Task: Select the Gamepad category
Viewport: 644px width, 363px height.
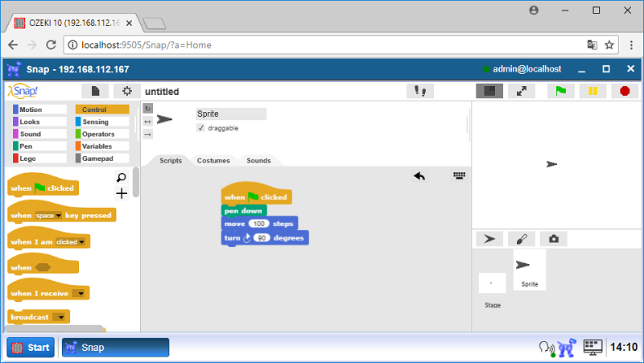Action: (x=102, y=159)
